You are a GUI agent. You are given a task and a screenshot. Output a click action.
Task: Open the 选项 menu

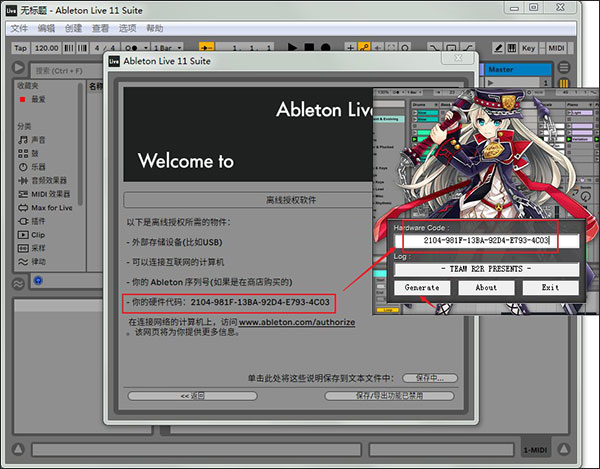coord(127,28)
